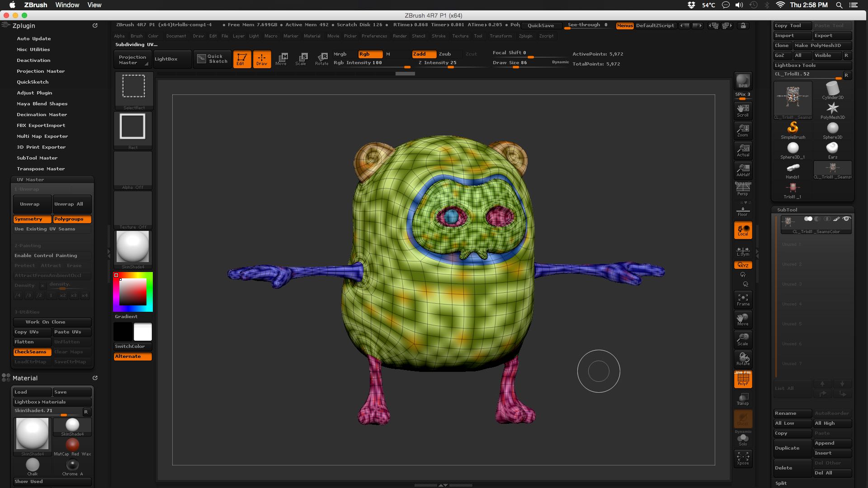The height and width of the screenshot is (488, 868).
Task: Click the Xpose icon
Action: [x=743, y=459]
